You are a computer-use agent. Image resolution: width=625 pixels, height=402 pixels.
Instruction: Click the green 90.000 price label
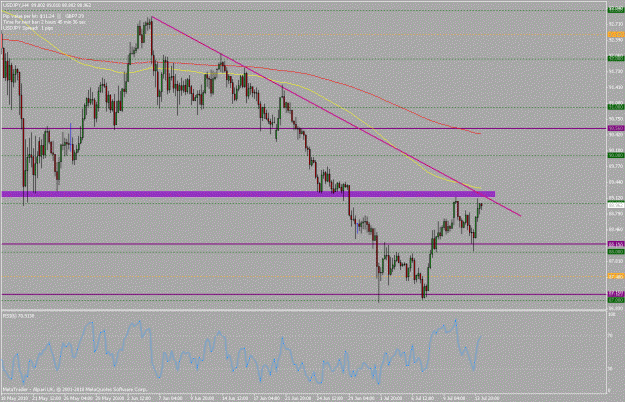coord(616,155)
